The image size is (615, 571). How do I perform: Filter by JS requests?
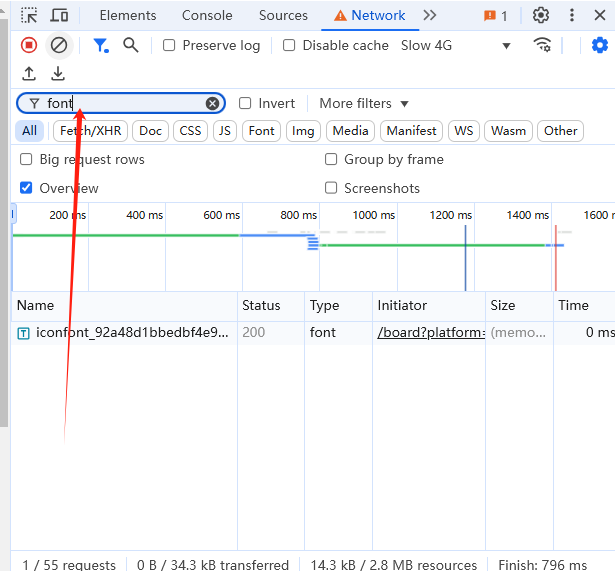pos(225,131)
